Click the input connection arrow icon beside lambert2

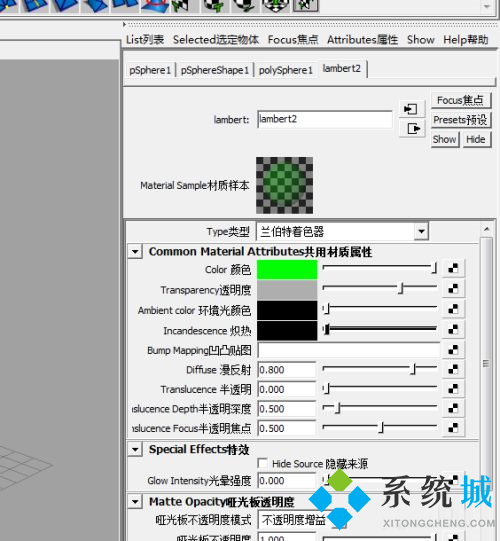point(411,109)
